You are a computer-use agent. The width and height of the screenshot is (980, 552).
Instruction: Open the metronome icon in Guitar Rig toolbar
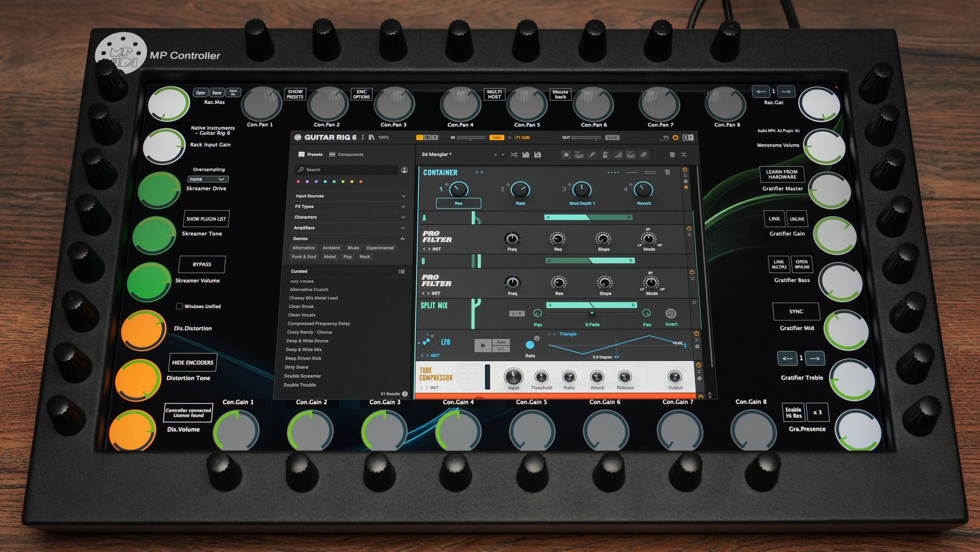605,155
